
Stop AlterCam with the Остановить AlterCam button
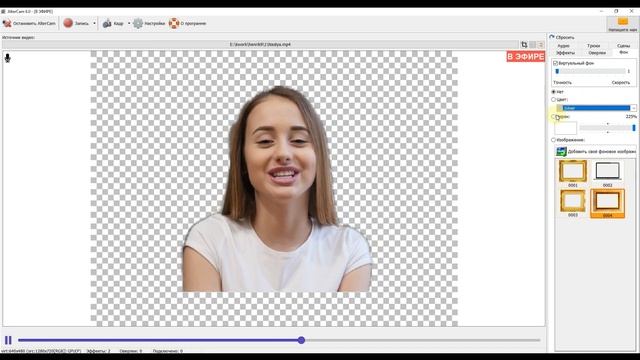click(29, 23)
